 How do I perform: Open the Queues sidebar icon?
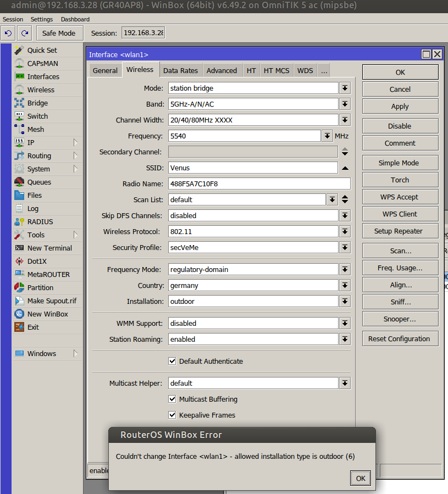pos(19,182)
